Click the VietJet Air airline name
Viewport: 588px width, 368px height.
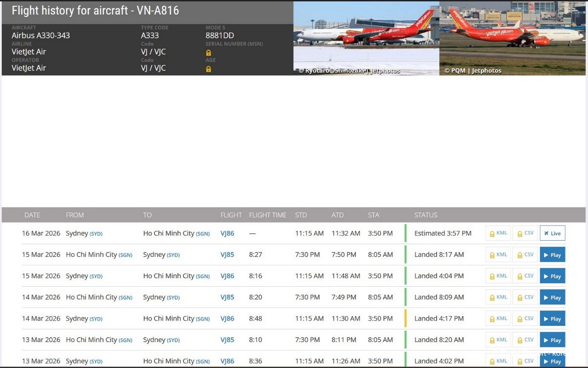click(x=29, y=51)
